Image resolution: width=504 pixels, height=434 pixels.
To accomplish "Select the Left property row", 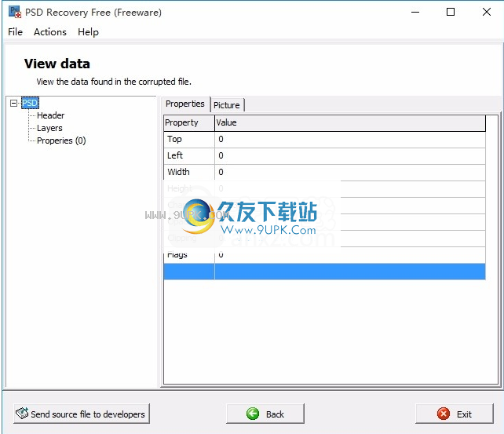I will pyautogui.click(x=324, y=156).
